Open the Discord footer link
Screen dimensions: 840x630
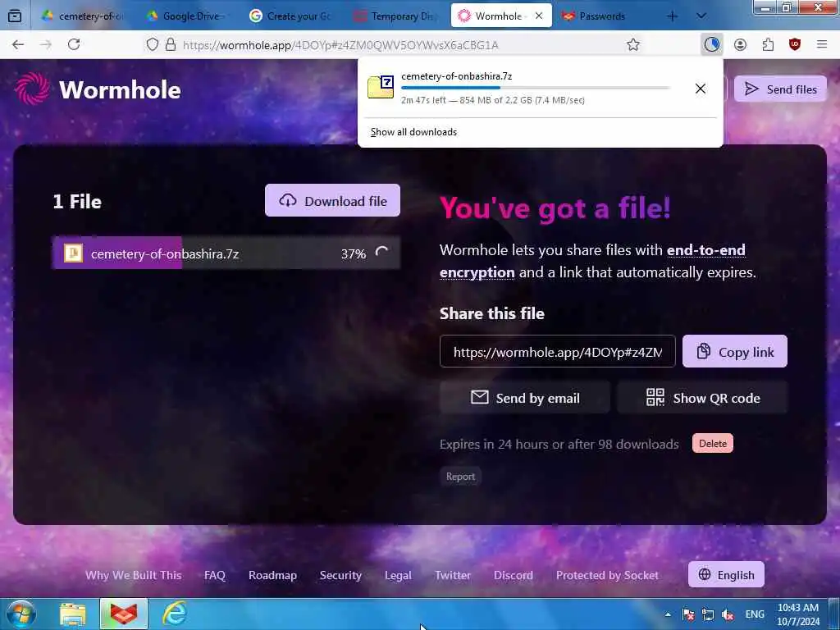point(514,575)
